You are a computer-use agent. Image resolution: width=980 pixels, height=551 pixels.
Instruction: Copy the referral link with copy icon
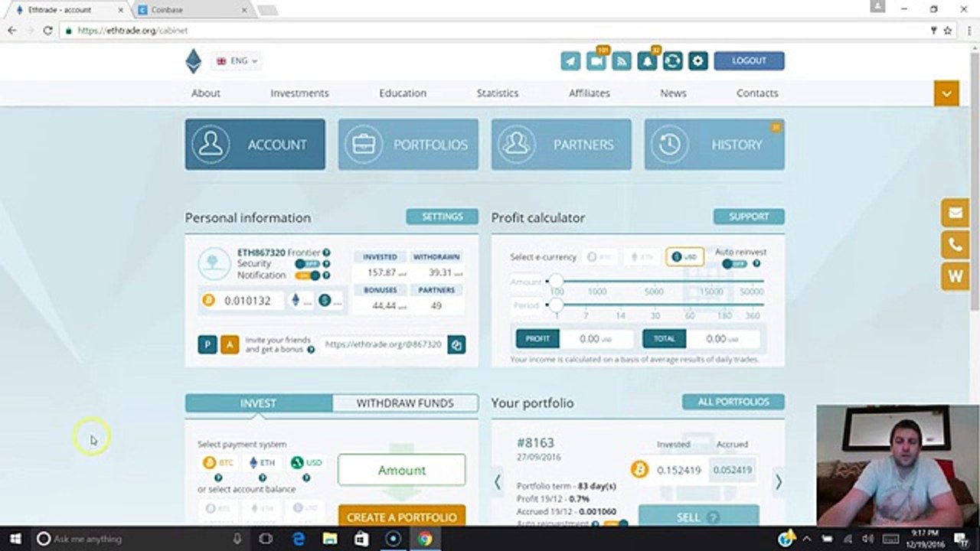[456, 345]
